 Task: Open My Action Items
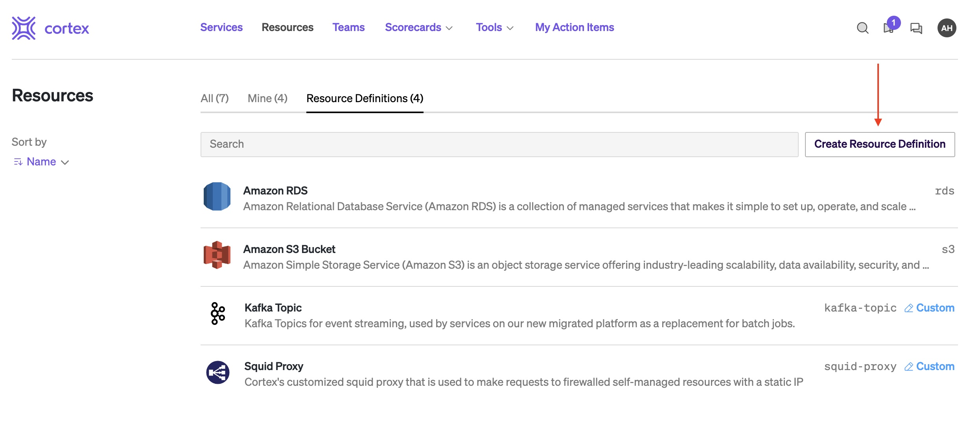pyautogui.click(x=575, y=27)
